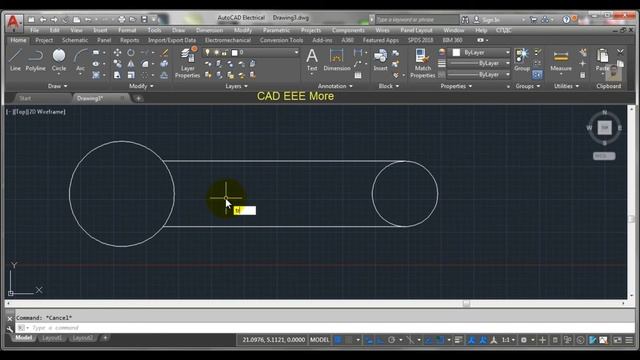The width and height of the screenshot is (640, 360).
Task: Click the Mirror tool in Modify panel
Action: [131, 64]
